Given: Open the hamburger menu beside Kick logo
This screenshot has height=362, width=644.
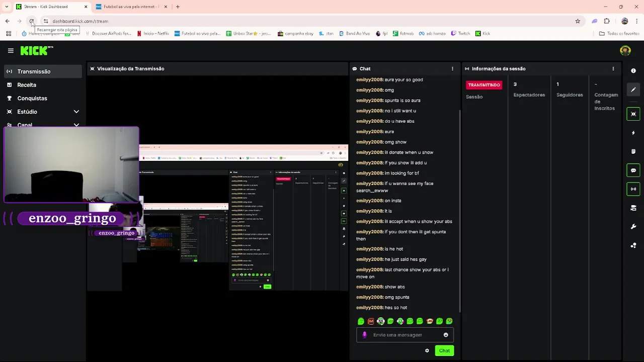Looking at the screenshot, I should point(11,51).
